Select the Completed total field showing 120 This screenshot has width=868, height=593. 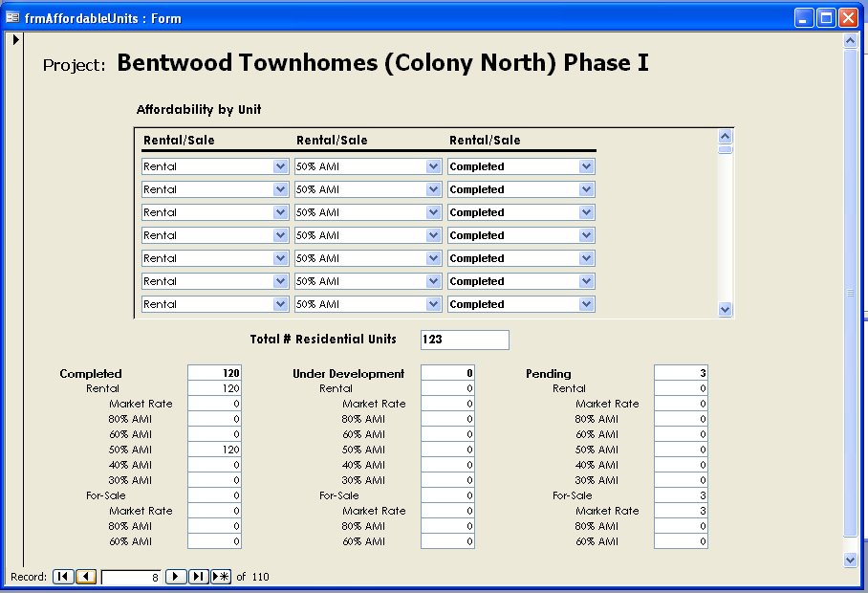(x=214, y=373)
